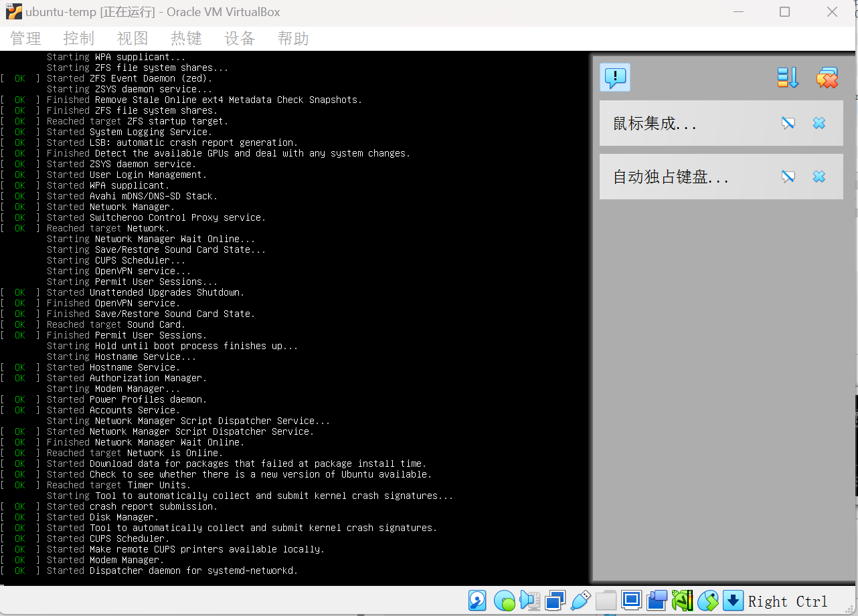Screen dimensions: 858x616
Task: Toggle the notification center speech-bubble icon
Action: [615, 78]
